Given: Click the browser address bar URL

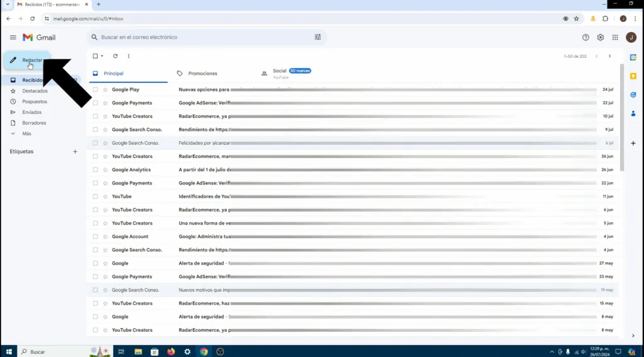Looking at the screenshot, I should pos(88,18).
